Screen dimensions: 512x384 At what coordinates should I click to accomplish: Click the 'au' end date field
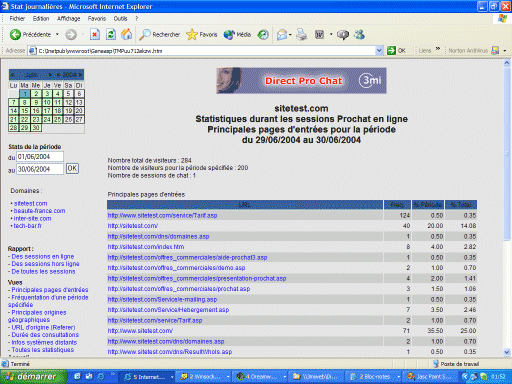[x=40, y=169]
